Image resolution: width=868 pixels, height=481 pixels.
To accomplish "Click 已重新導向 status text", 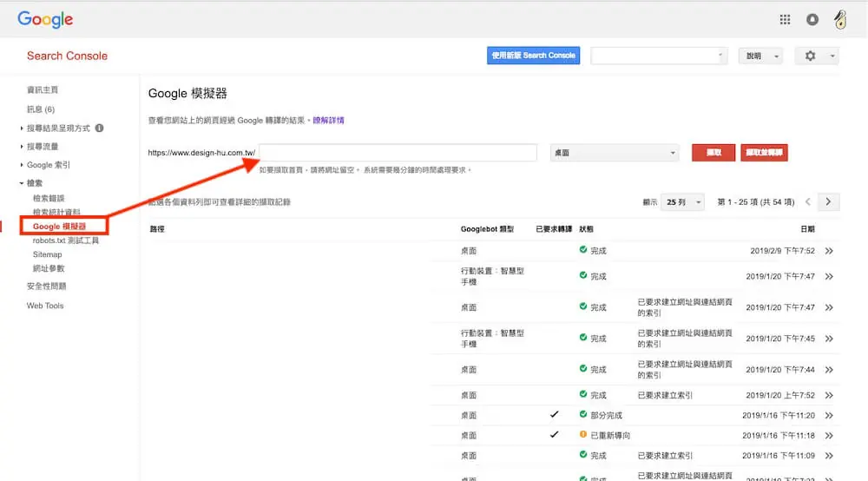I will coord(610,436).
